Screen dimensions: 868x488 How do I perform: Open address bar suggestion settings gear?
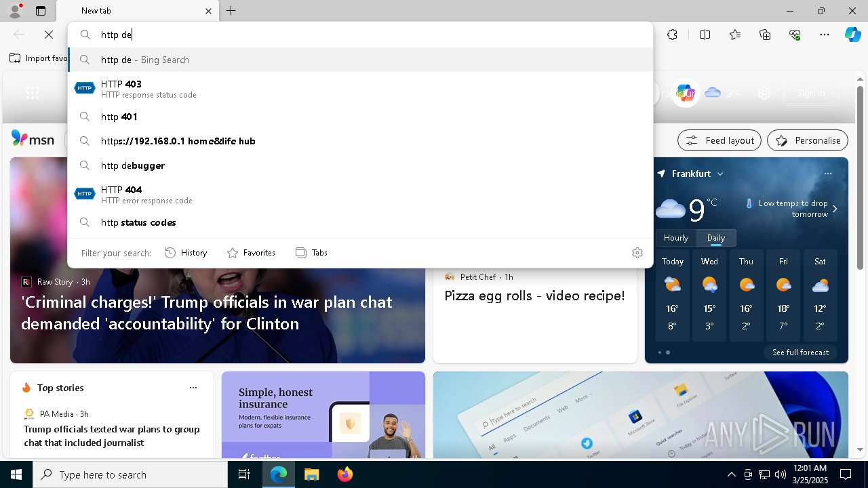(637, 253)
